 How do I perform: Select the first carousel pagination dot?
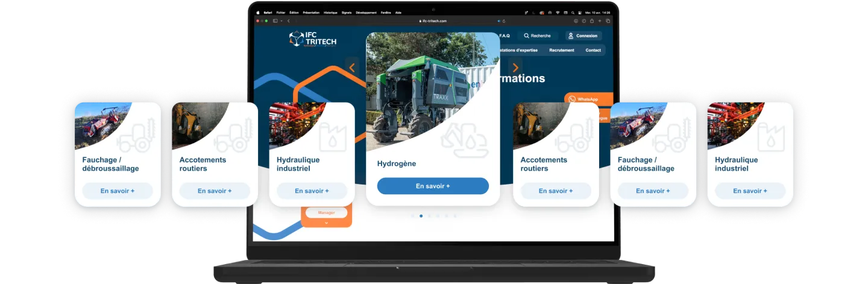(412, 216)
